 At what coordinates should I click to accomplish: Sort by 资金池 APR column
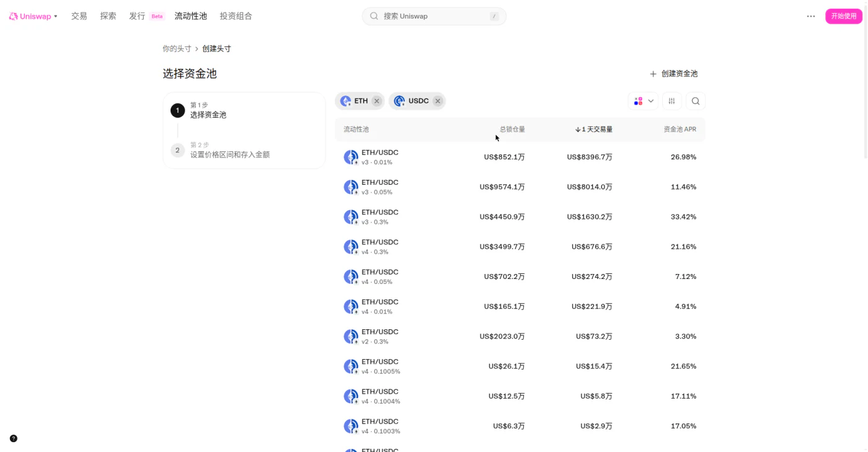[x=680, y=130]
